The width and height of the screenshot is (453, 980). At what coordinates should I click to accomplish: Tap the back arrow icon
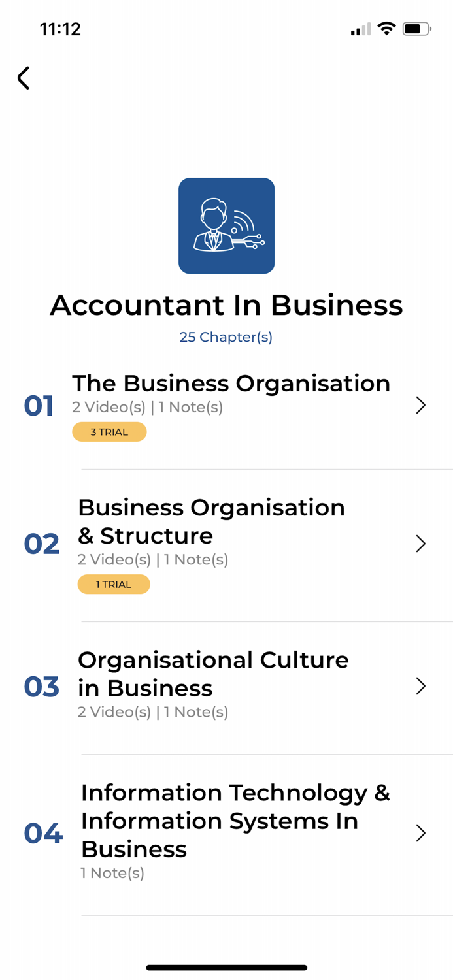click(x=24, y=78)
